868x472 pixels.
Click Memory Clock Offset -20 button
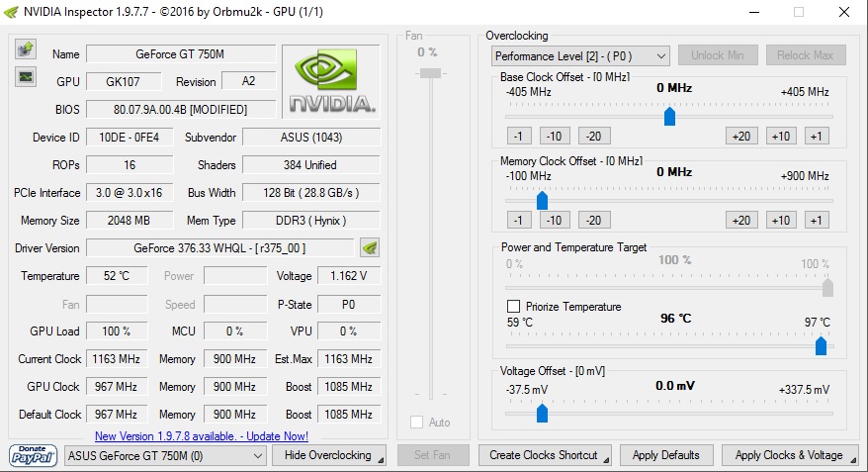[594, 221]
